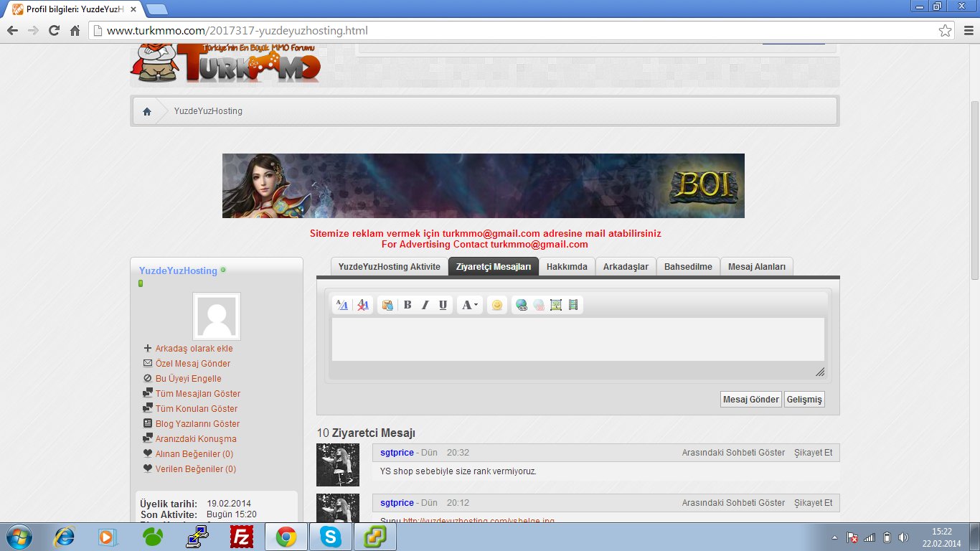Toggle italic formatting in the editor

coord(425,305)
